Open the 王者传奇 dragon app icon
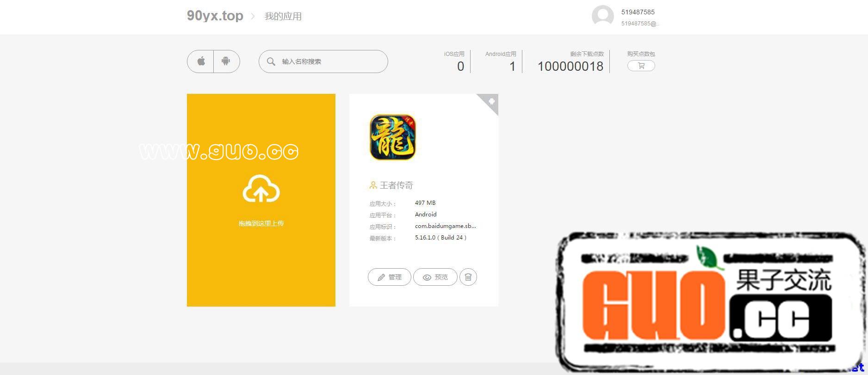Viewport: 868px width, 375px height. [x=392, y=137]
